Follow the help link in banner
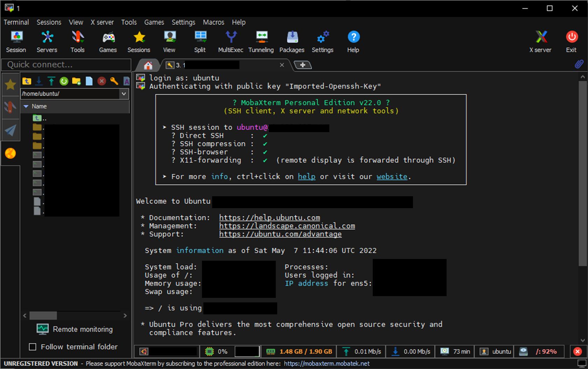The width and height of the screenshot is (588, 369). click(x=307, y=177)
